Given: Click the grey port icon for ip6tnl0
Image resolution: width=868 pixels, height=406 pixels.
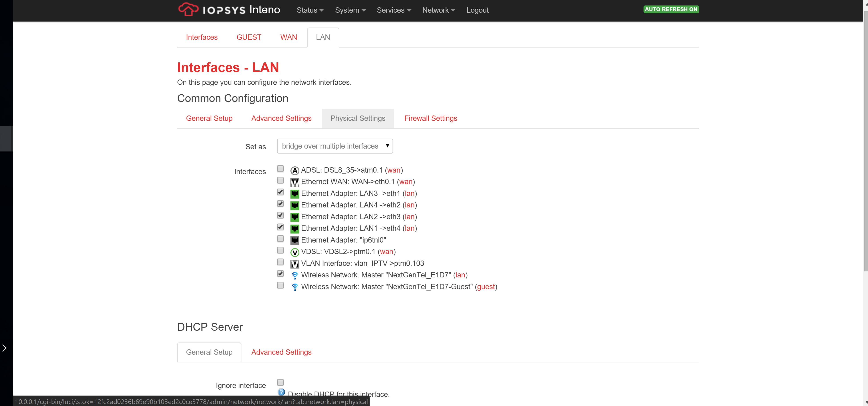Looking at the screenshot, I should pyautogui.click(x=295, y=241).
